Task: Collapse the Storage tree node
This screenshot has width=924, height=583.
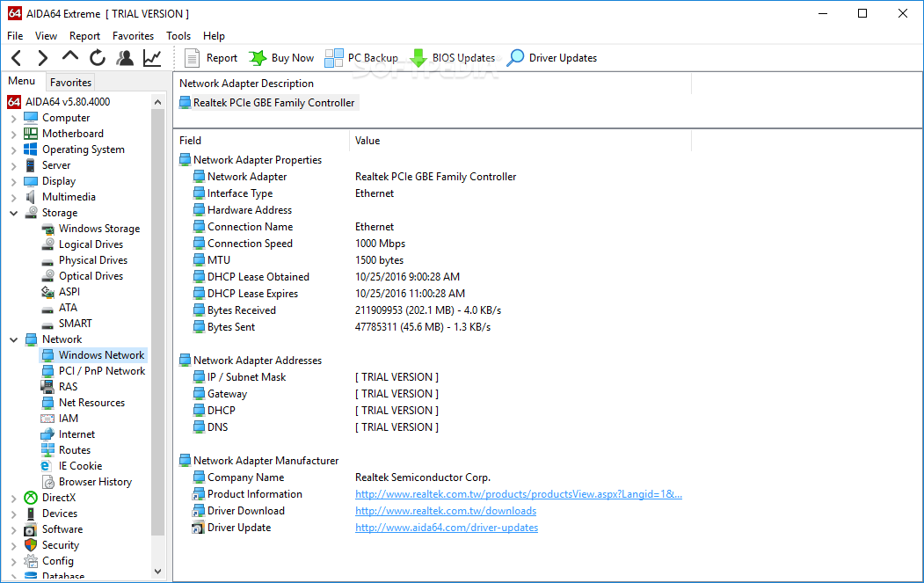Action: [x=13, y=214]
